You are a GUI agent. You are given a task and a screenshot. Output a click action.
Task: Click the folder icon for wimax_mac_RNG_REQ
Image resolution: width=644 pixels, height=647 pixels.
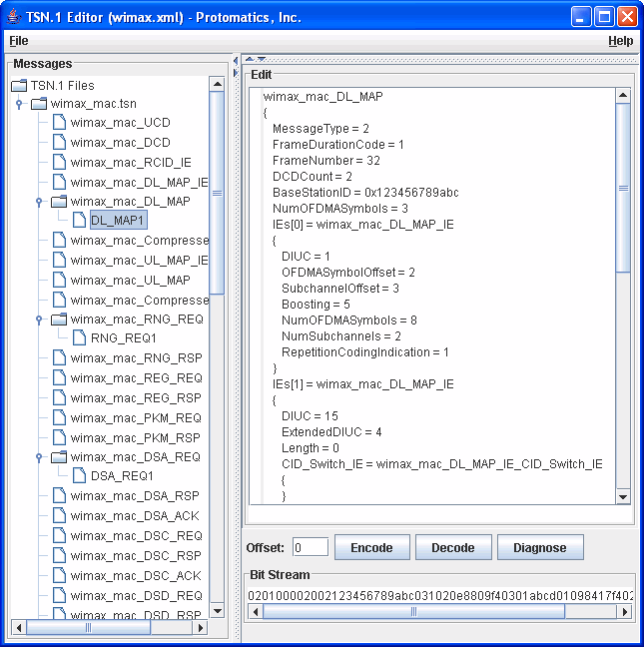(59, 320)
